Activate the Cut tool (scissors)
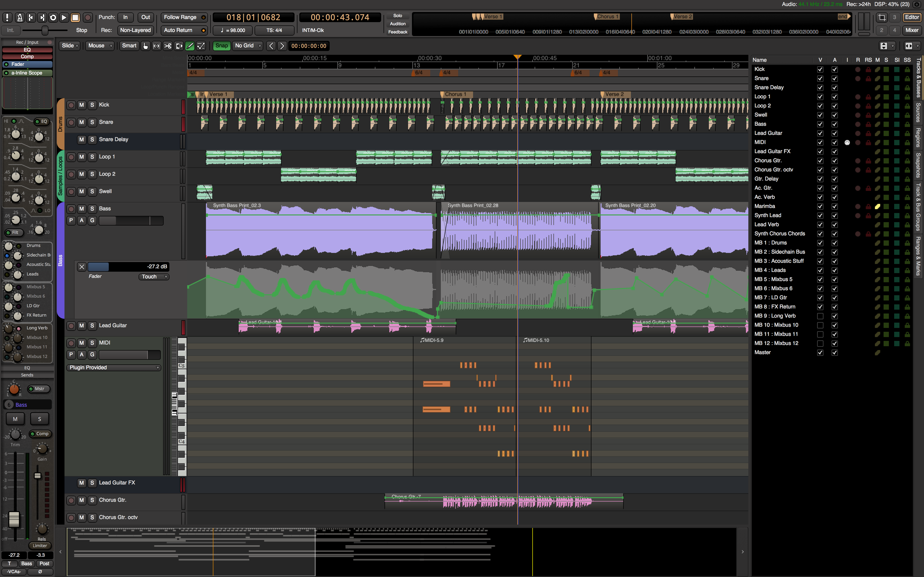The image size is (924, 577). (168, 46)
